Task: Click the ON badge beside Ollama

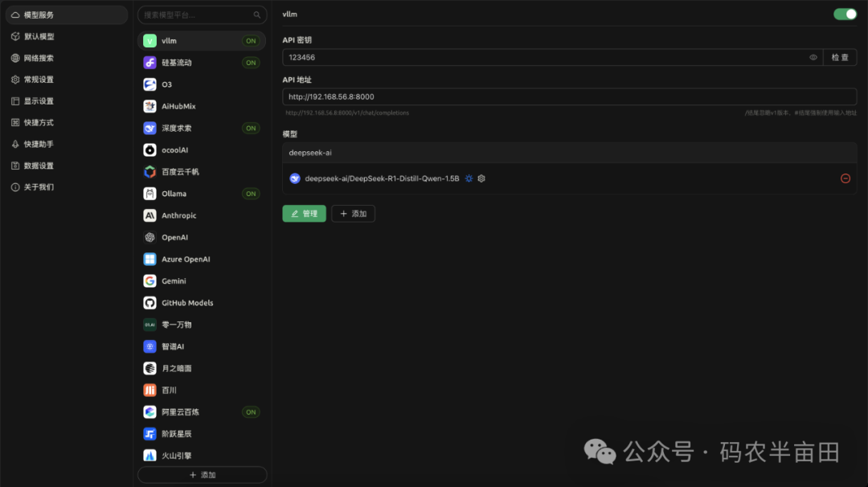Action: click(251, 194)
